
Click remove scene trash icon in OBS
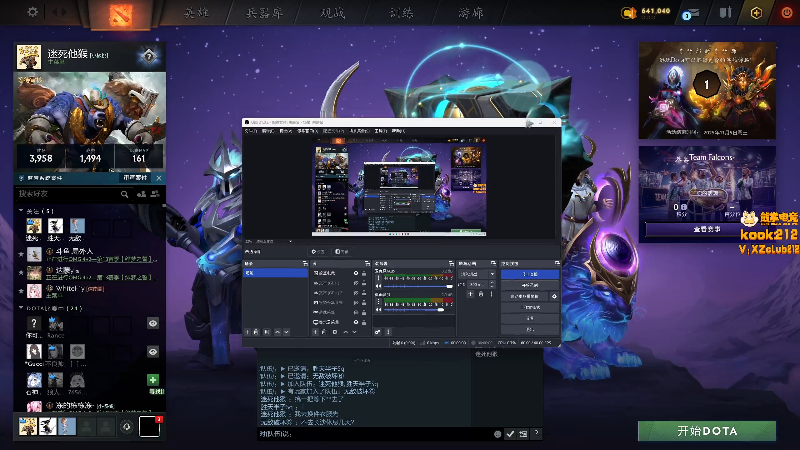257,332
